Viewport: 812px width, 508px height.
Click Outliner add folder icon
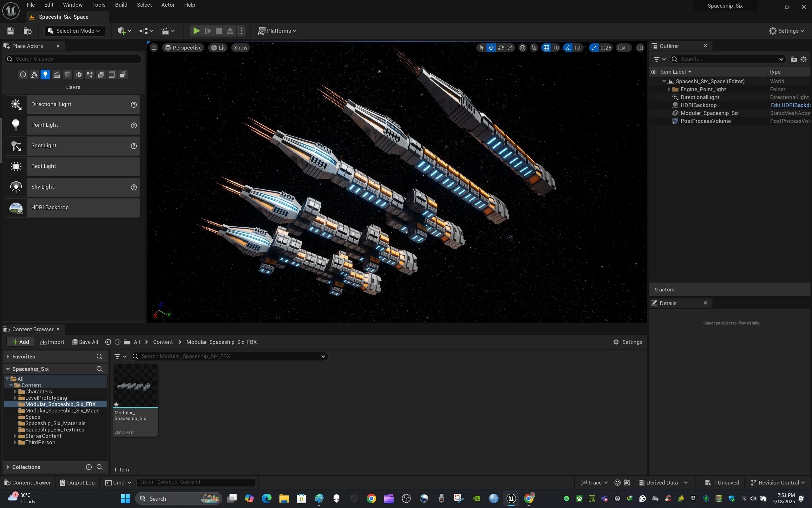click(794, 59)
